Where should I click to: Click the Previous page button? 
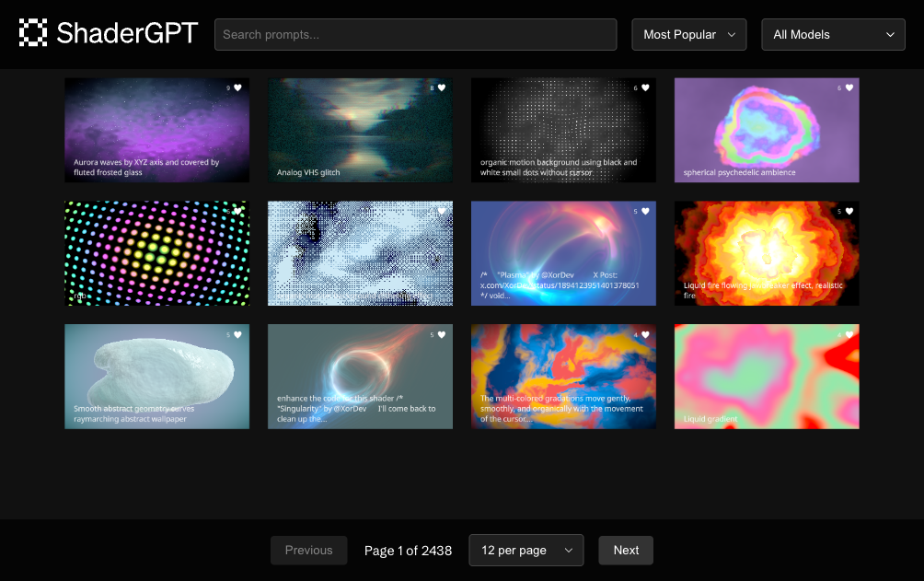308,550
